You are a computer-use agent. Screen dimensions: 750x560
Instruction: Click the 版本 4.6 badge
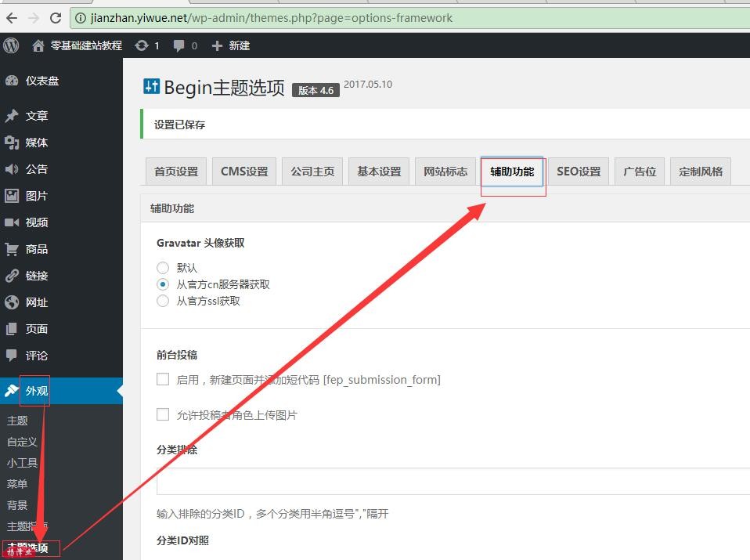point(316,90)
